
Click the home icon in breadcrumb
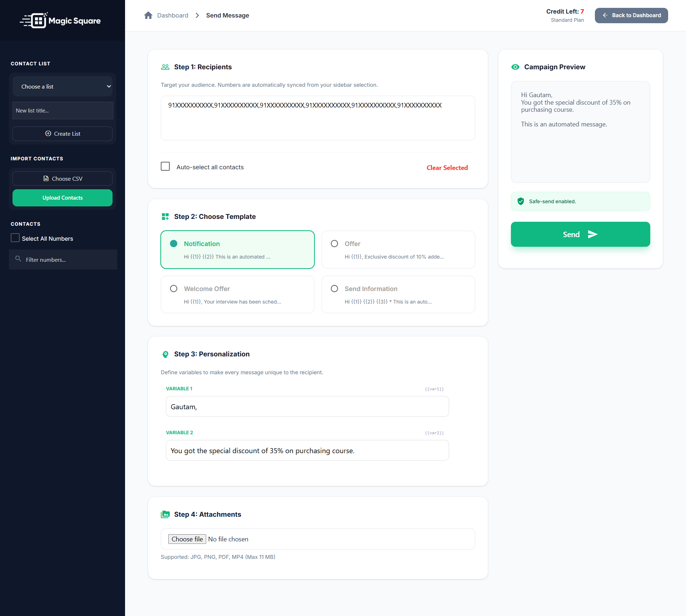click(x=148, y=15)
